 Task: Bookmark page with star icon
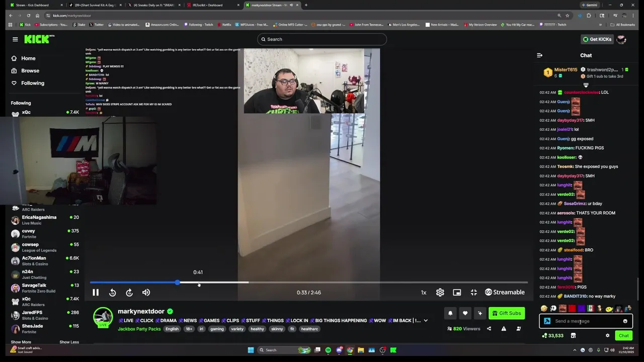point(567,16)
